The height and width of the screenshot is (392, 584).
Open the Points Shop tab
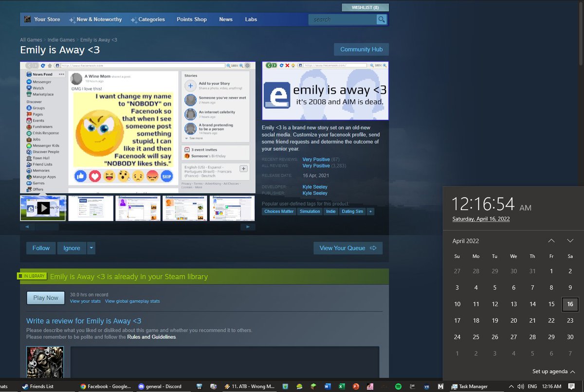click(x=192, y=19)
